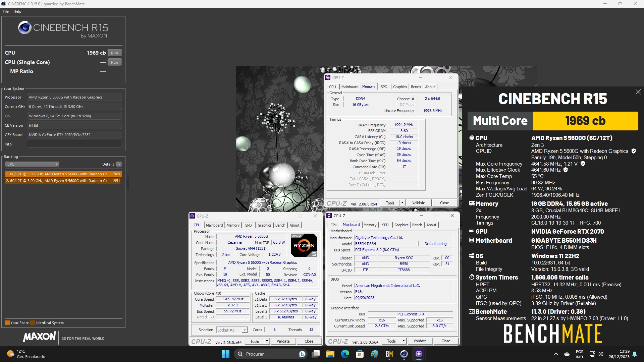The width and height of the screenshot is (644, 362).
Task: Click the BenchMate Motherboard section icon
Action: pos(472,240)
